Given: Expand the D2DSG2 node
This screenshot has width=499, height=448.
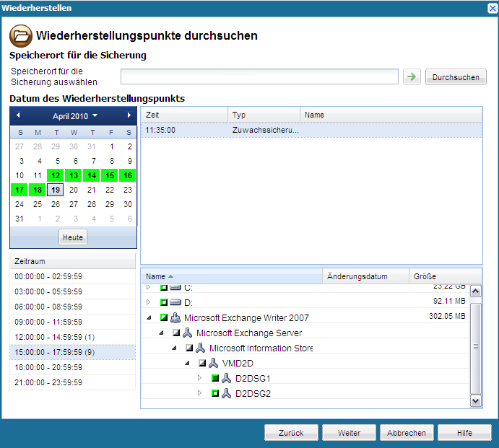Looking at the screenshot, I should click(199, 393).
